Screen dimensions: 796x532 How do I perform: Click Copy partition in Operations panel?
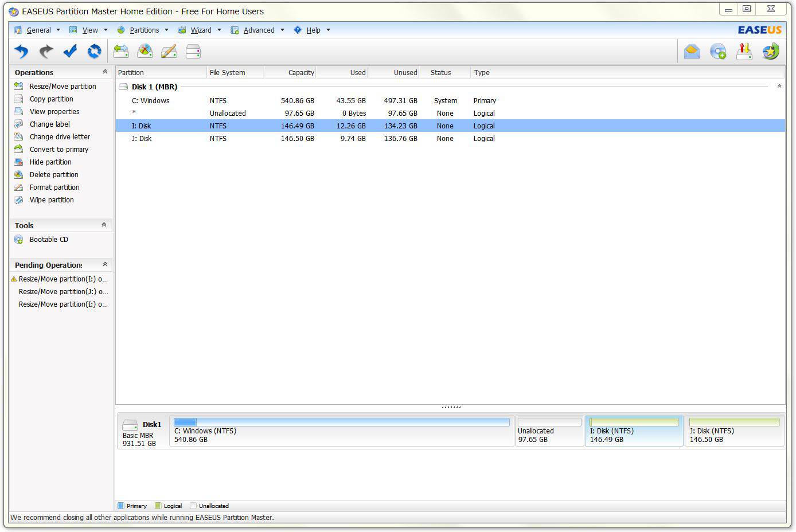pos(51,99)
